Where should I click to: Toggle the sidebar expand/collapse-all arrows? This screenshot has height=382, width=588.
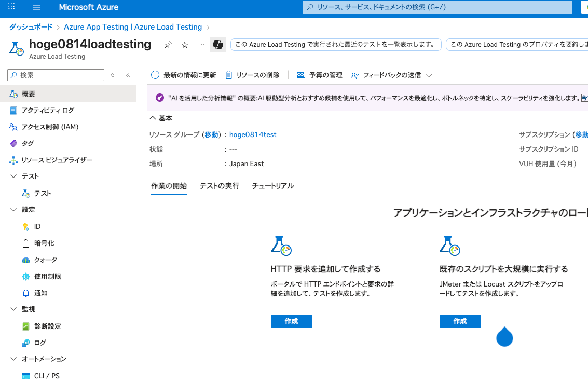[x=113, y=75]
